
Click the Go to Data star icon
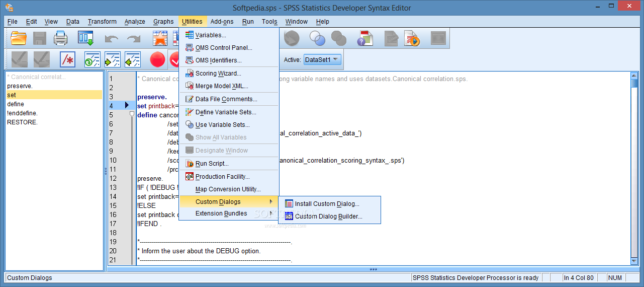[x=160, y=38]
